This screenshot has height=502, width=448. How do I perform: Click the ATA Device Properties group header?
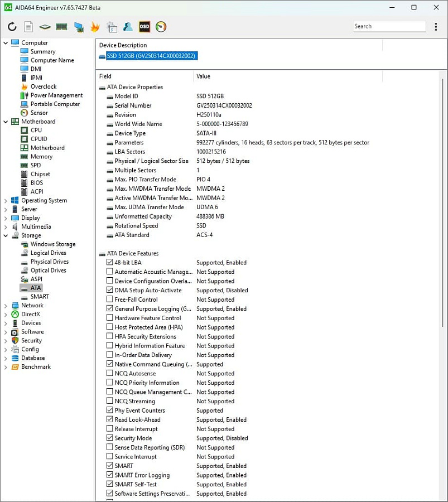coord(135,87)
